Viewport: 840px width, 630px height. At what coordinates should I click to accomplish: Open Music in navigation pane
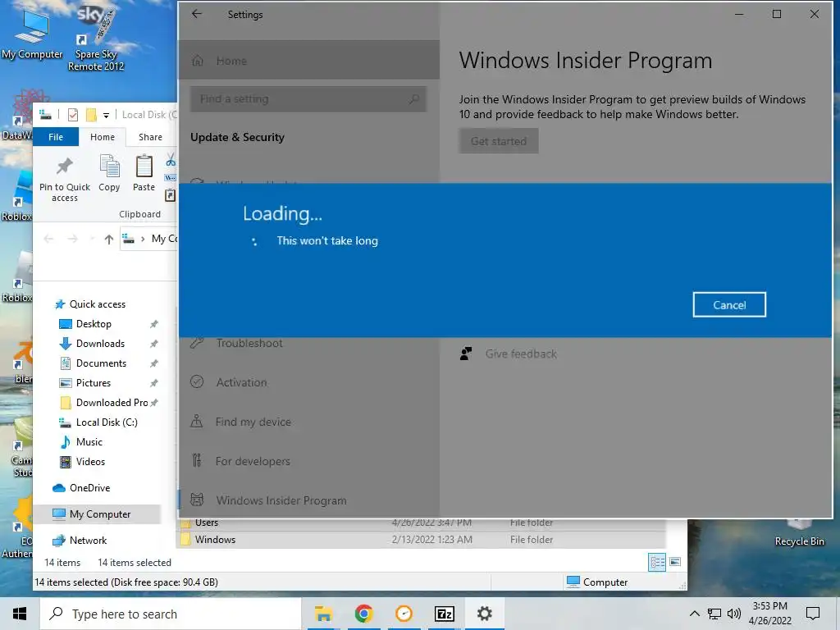(89, 442)
